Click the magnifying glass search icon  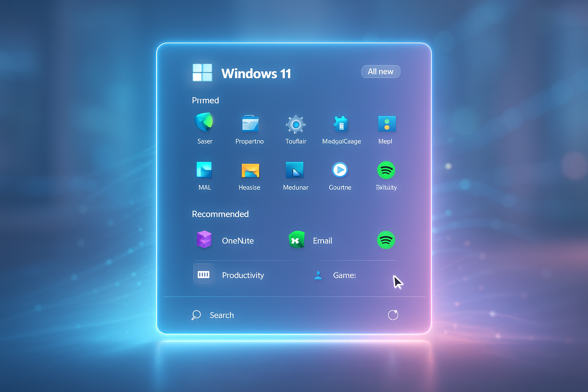click(x=196, y=315)
